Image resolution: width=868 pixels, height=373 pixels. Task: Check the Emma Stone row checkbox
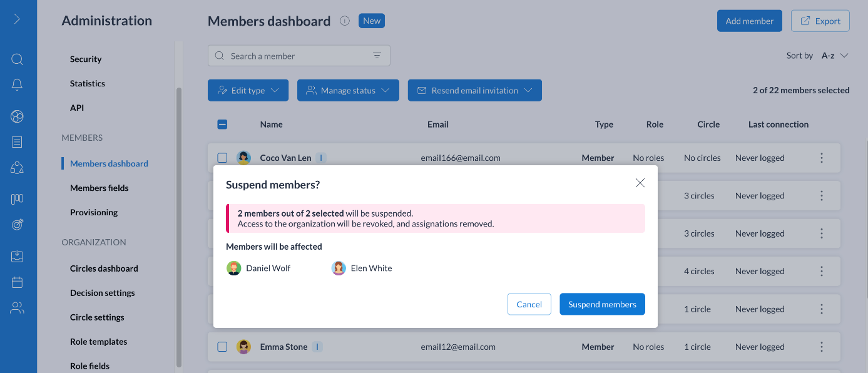tap(222, 347)
